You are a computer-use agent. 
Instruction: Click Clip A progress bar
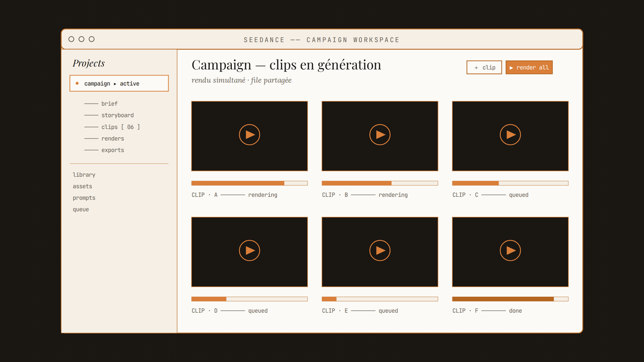click(x=250, y=183)
